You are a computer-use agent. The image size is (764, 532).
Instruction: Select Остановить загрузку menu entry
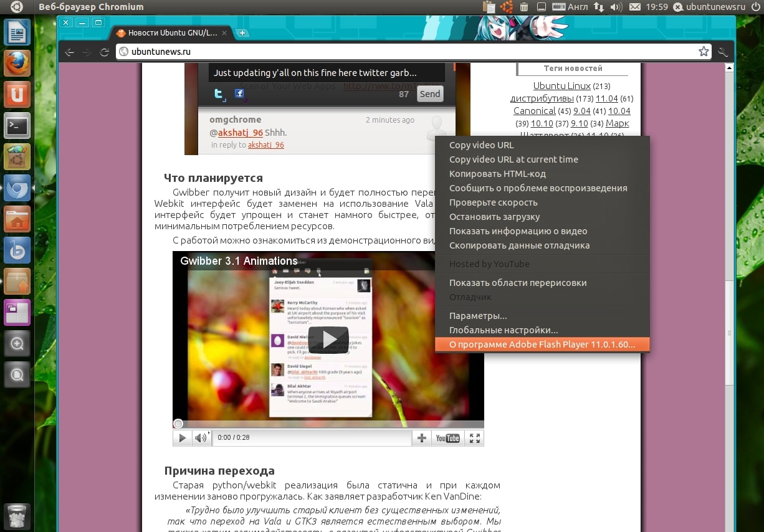tap(542, 217)
